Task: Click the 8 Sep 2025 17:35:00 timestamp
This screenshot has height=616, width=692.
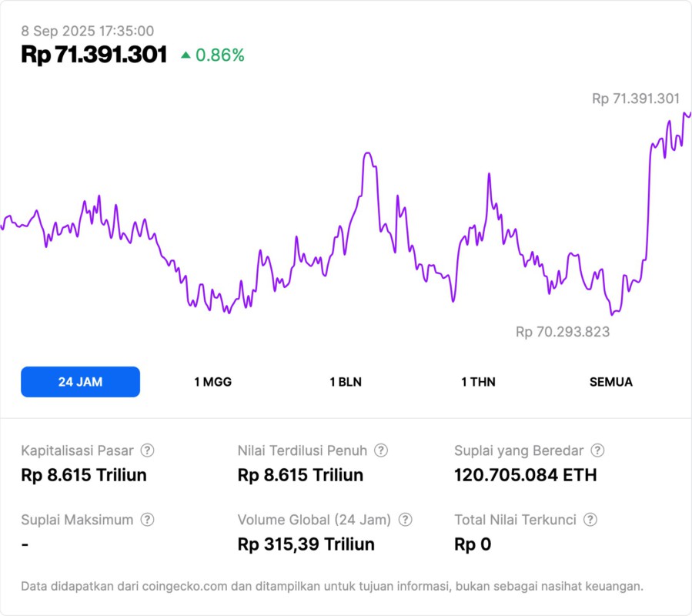Action: pos(87,32)
